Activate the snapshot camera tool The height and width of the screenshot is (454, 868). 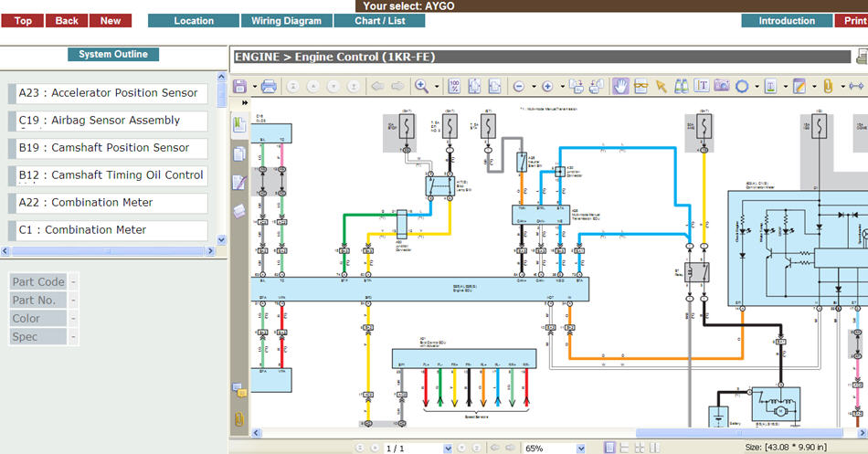tap(721, 87)
